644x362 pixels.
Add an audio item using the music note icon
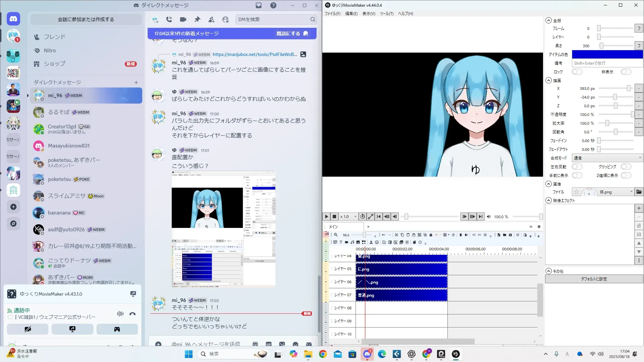(x=352, y=242)
